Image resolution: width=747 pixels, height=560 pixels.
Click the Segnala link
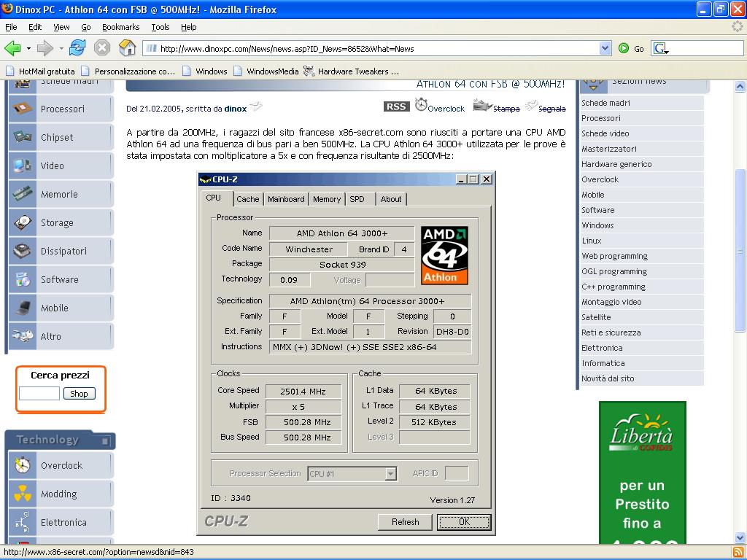tap(551, 109)
